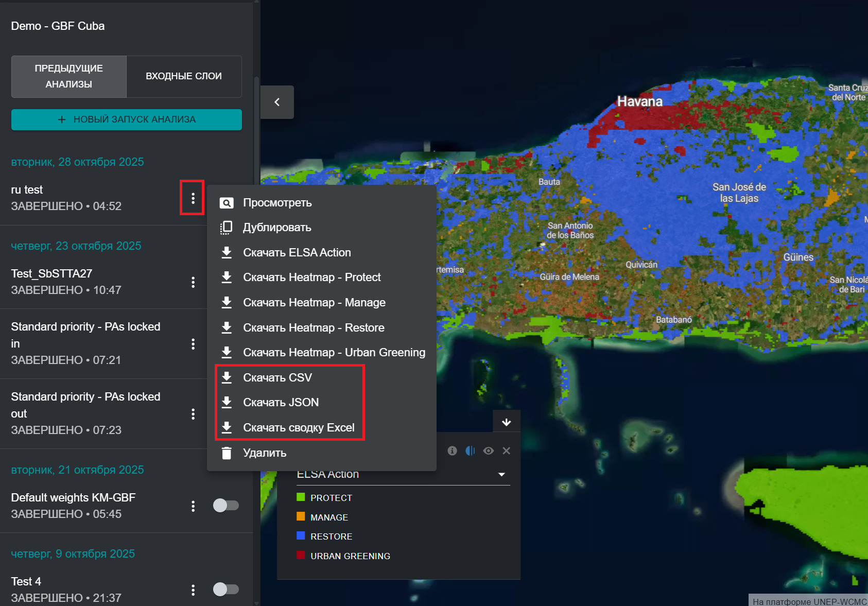Choose Дублировать from context menu
Screen dimensions: 868x606
(x=277, y=228)
